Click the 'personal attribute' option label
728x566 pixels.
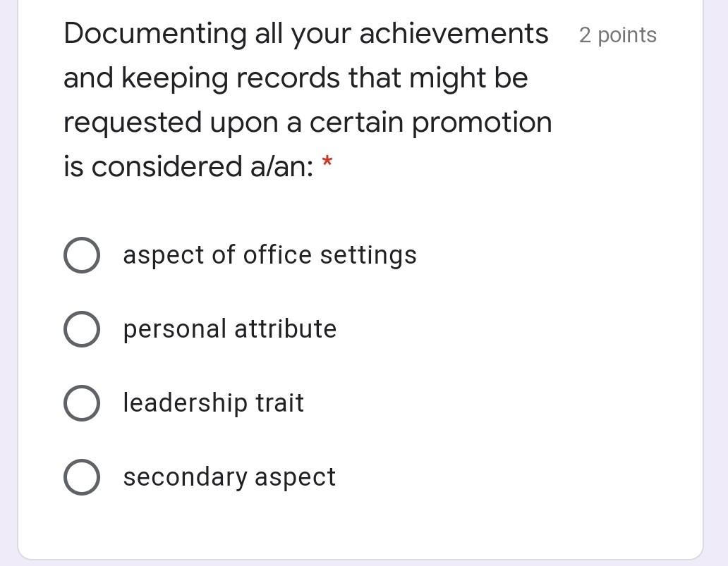tap(229, 328)
